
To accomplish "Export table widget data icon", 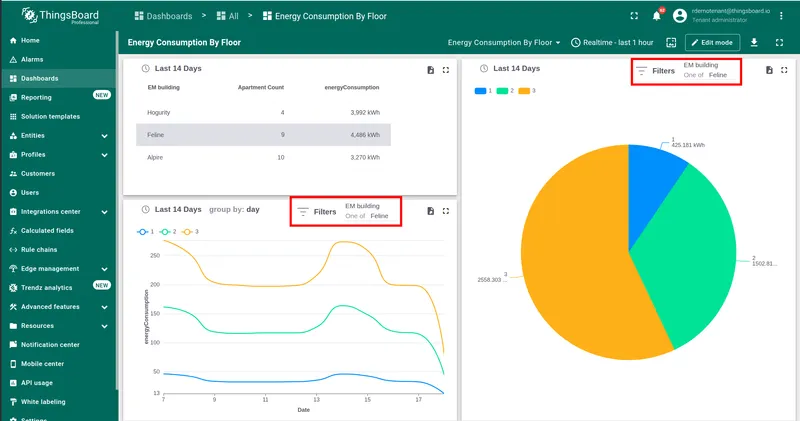I will [x=431, y=70].
